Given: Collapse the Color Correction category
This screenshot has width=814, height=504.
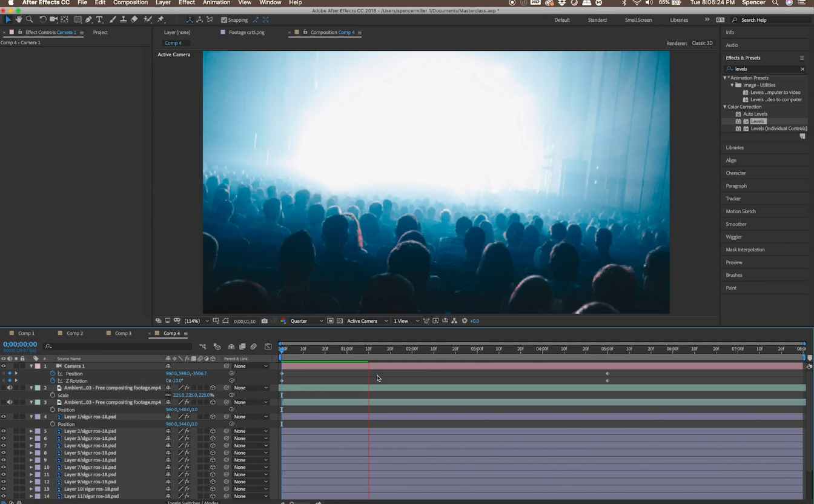Looking at the screenshot, I should 725,107.
